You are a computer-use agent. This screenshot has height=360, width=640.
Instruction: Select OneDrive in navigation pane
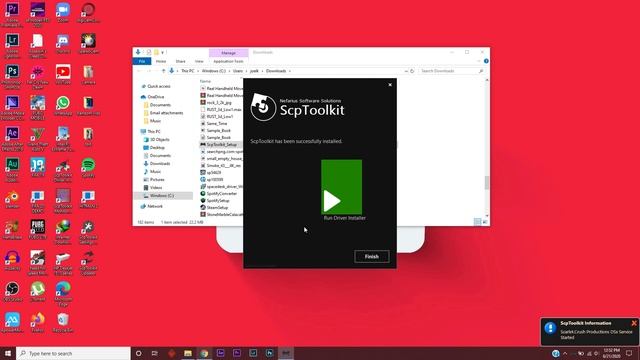pos(156,97)
